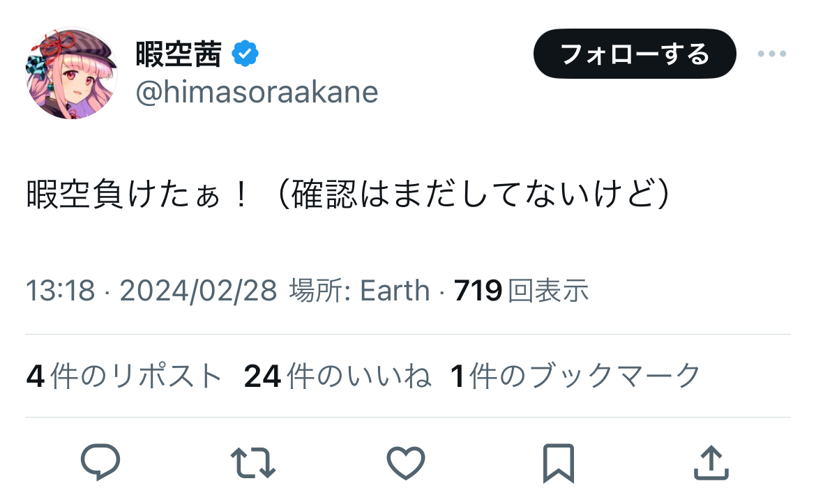Image resolution: width=816 pixels, height=504 pixels.
Task: Open the @himasoraakane handle link
Action: click(257, 92)
